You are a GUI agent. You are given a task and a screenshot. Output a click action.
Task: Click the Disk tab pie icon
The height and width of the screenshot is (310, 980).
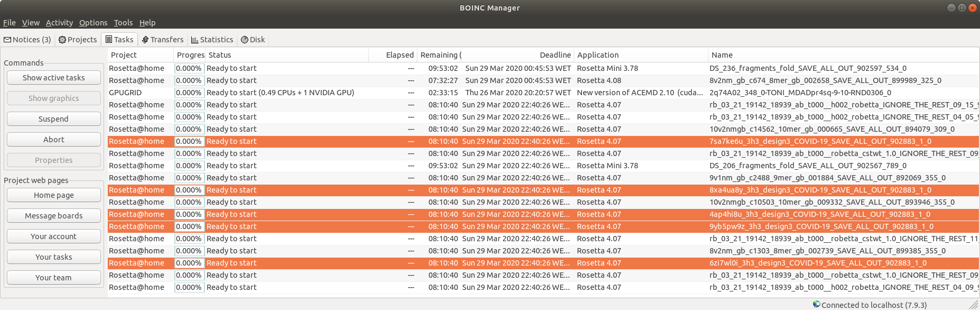pos(245,40)
